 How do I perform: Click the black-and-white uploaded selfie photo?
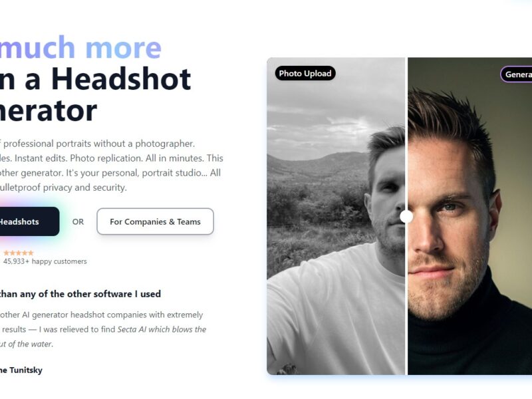pos(336,216)
